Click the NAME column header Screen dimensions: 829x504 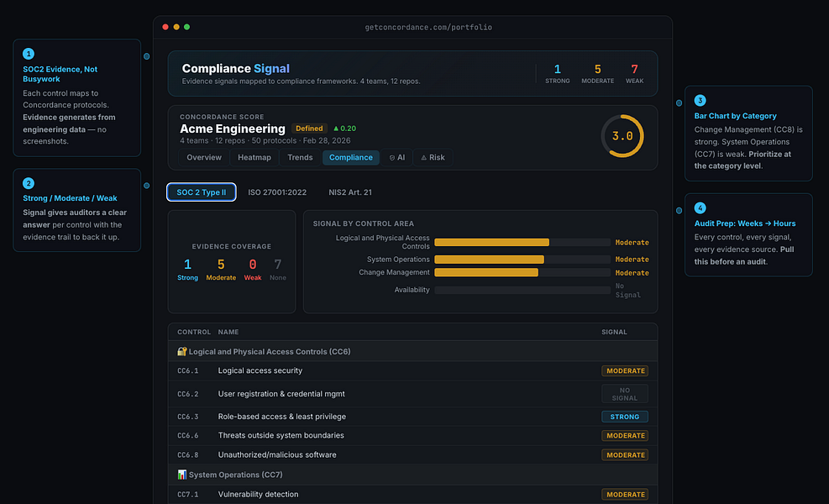click(228, 332)
